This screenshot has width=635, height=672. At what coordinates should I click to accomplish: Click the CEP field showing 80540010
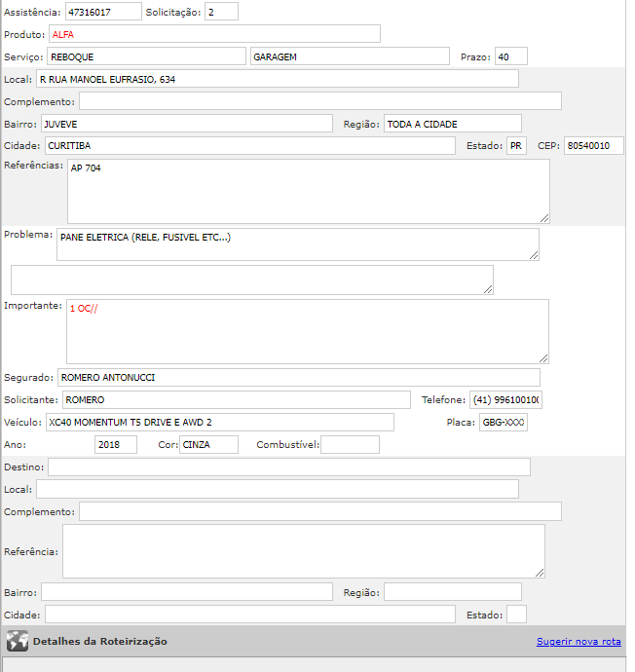593,146
